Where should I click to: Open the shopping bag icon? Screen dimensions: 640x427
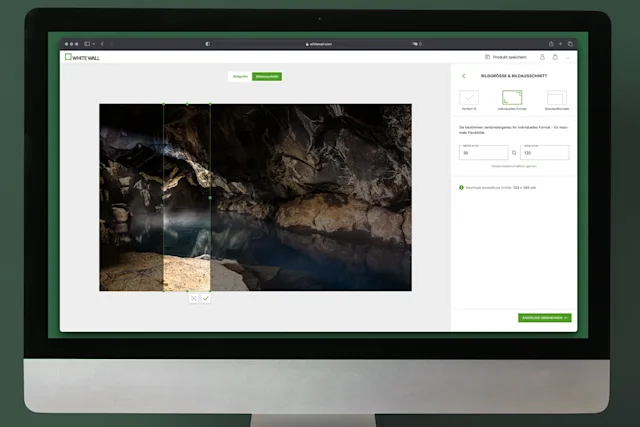pos(555,57)
